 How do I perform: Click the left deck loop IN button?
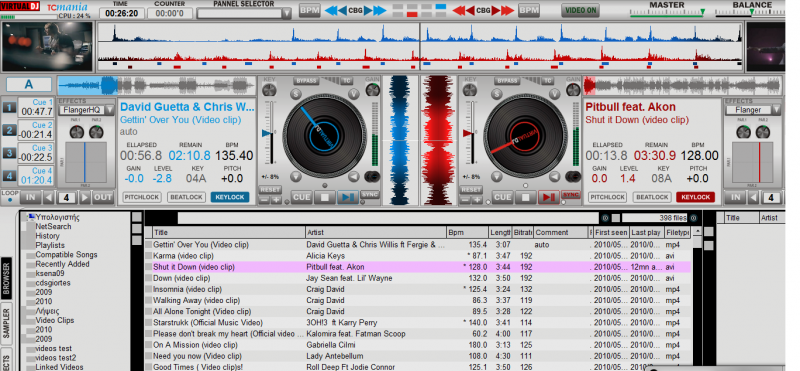[30, 197]
